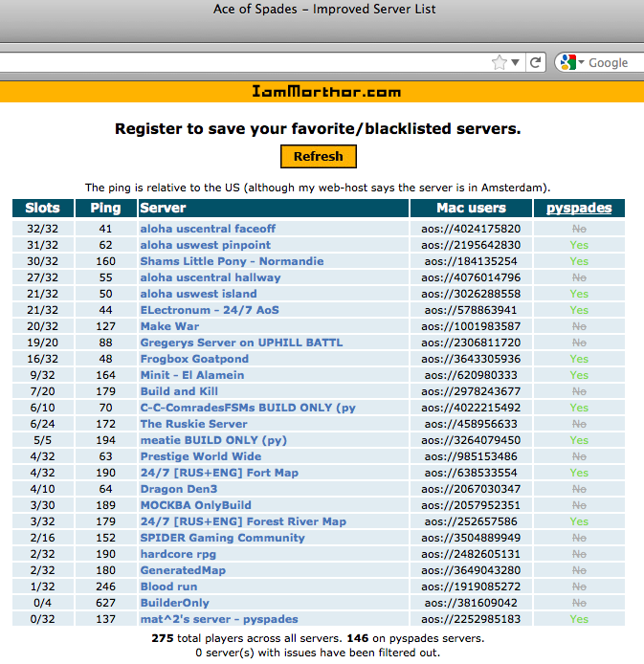Open Prestige World Wide server
Viewport: 644px width, 664px height.
(x=201, y=456)
